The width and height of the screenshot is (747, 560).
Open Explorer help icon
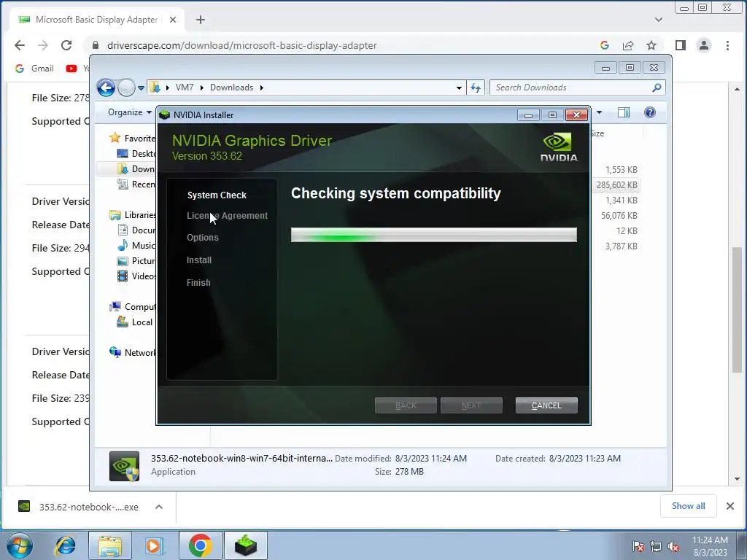[650, 112]
